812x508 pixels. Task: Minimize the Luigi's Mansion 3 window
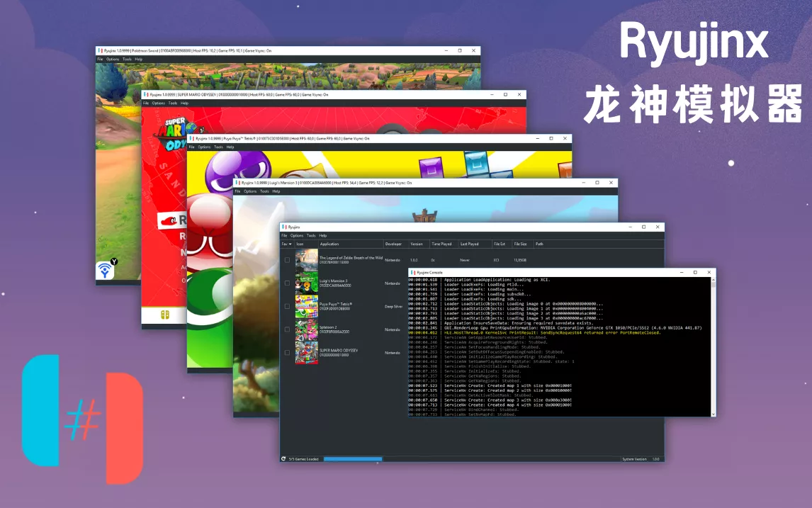pyautogui.click(x=584, y=183)
